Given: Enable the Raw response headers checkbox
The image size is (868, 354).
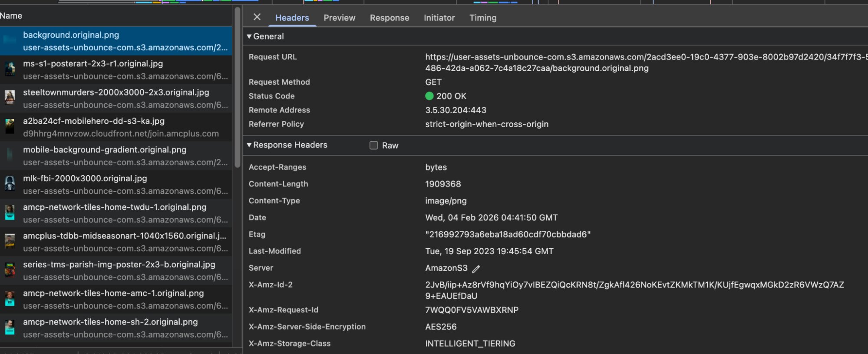Looking at the screenshot, I should coord(373,145).
